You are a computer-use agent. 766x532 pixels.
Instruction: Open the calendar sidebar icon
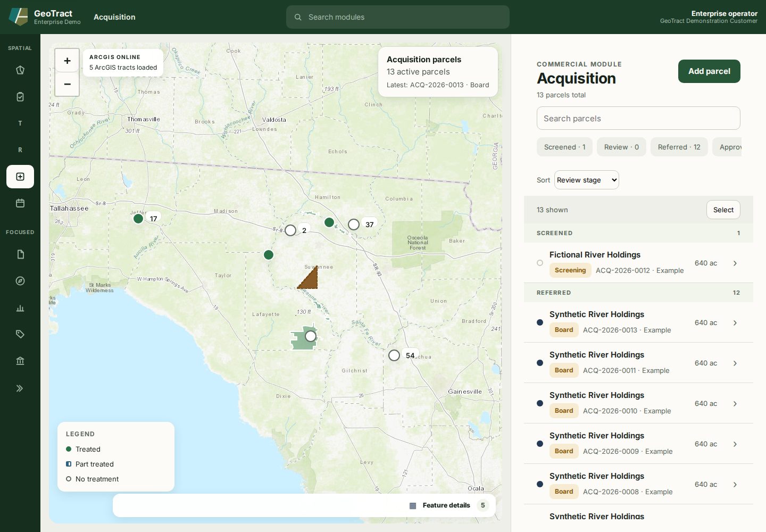[x=20, y=203]
